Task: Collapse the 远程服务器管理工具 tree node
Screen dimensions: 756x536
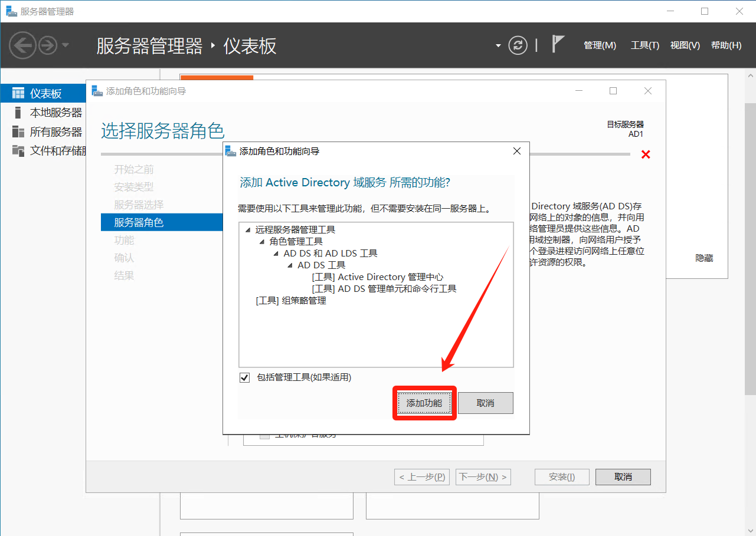Action: pyautogui.click(x=248, y=230)
